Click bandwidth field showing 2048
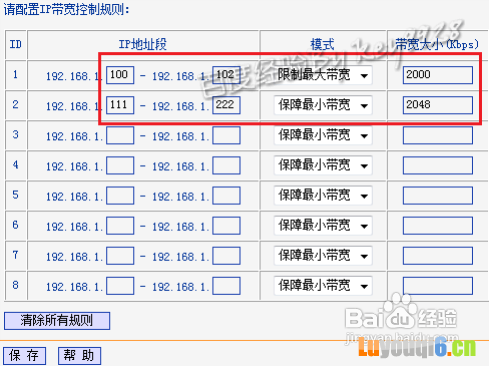 tap(438, 105)
